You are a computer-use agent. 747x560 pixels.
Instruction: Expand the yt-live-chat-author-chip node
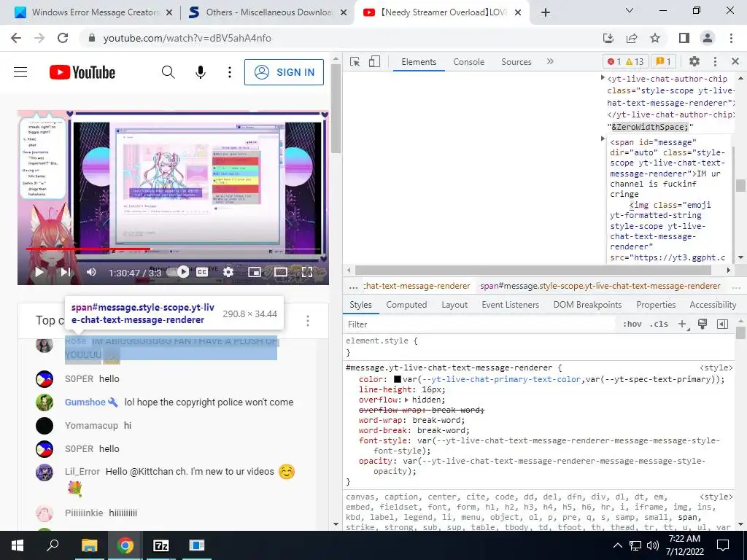point(603,77)
